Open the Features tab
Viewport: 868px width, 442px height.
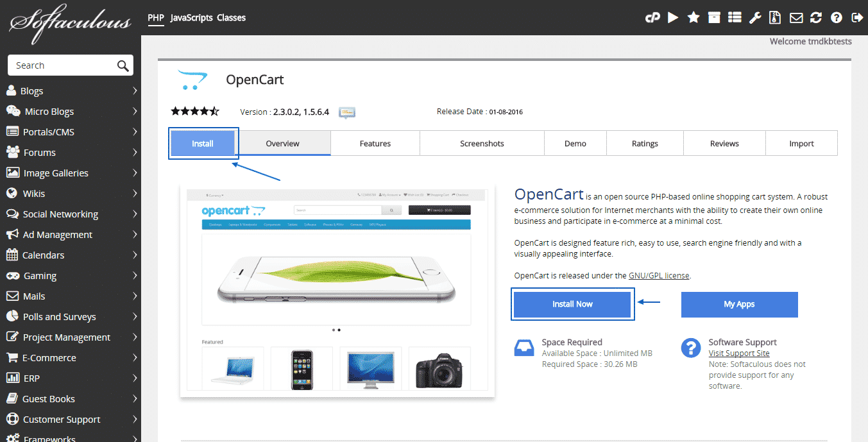click(375, 144)
